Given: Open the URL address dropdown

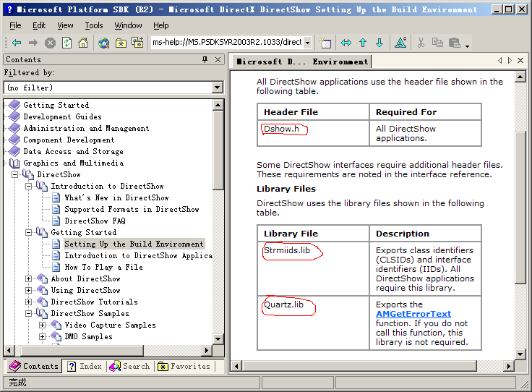Looking at the screenshot, I should coord(308,43).
